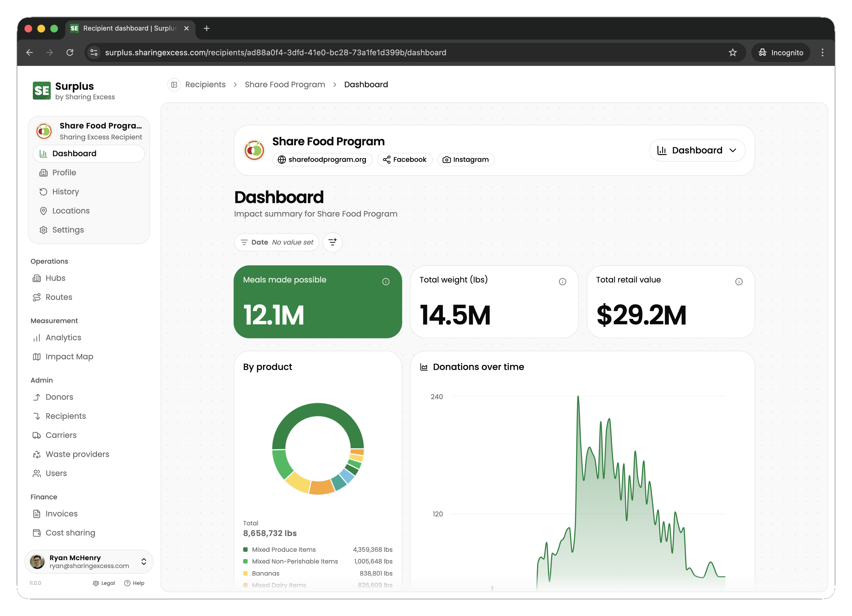Open a new browser tab

[207, 29]
